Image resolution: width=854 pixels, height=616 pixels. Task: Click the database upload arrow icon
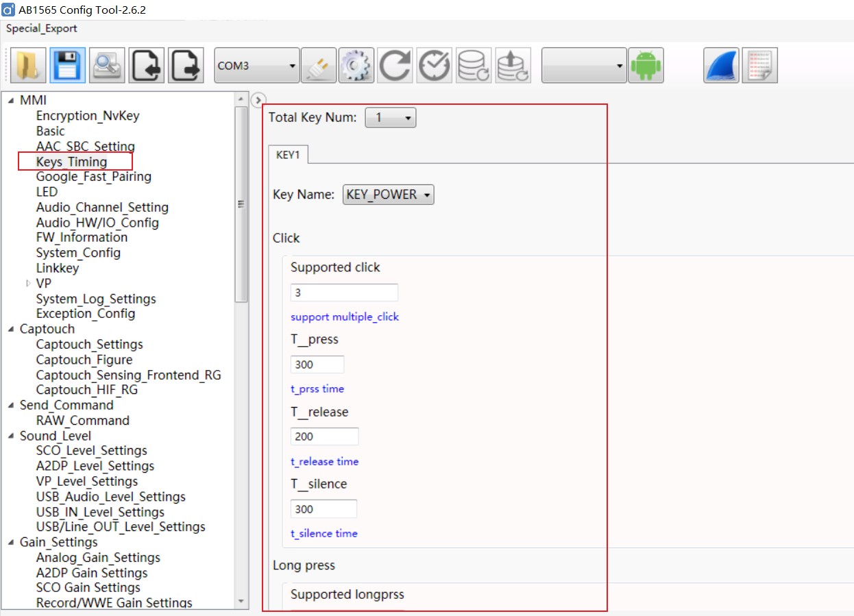coord(513,66)
